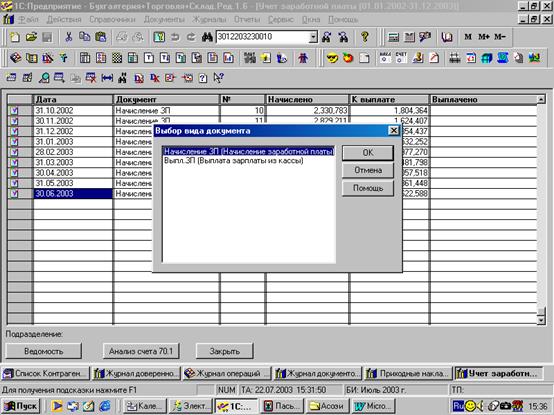Select Выпл.ЗП (Выплата зарплаты из кассы) item
The image size is (554, 415).
[x=234, y=161]
